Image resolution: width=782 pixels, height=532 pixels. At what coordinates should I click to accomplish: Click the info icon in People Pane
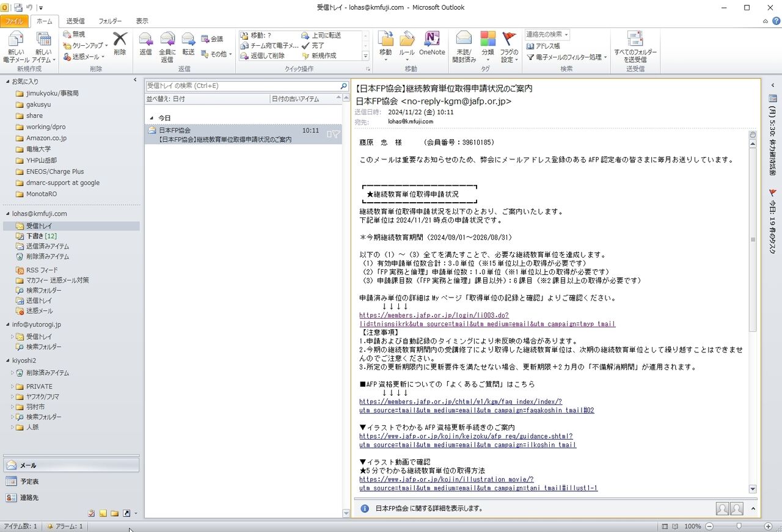365,508
